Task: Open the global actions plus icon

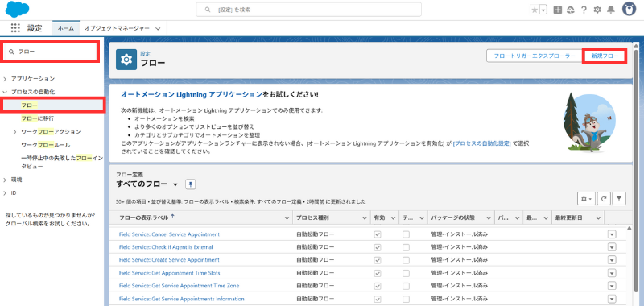Action: [x=557, y=10]
